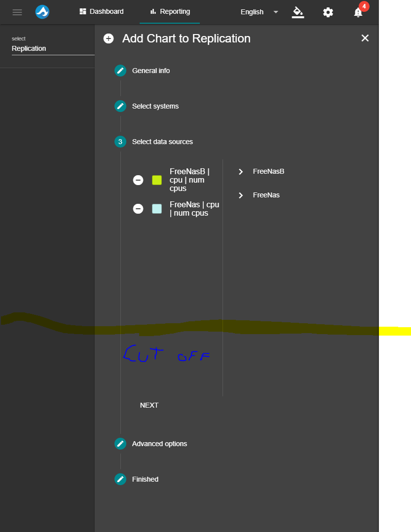Click the Select systems step pencil icon
The image size is (411, 532).
pos(120,106)
